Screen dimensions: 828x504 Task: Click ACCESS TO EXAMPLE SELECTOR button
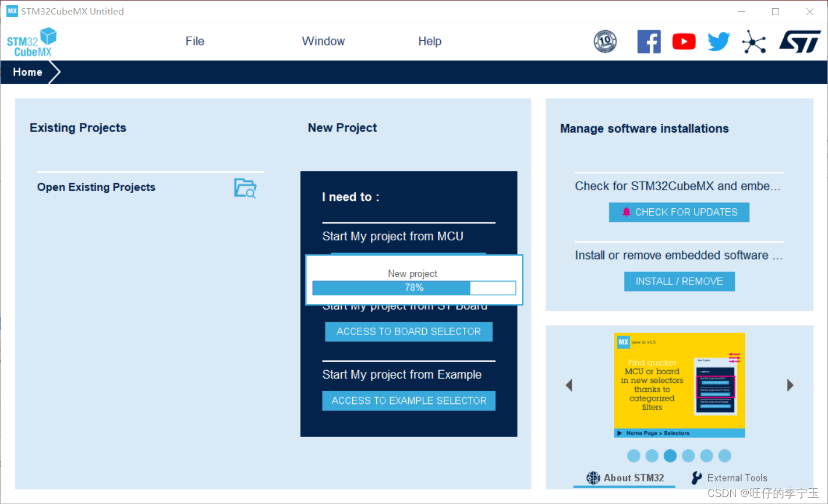click(x=409, y=401)
